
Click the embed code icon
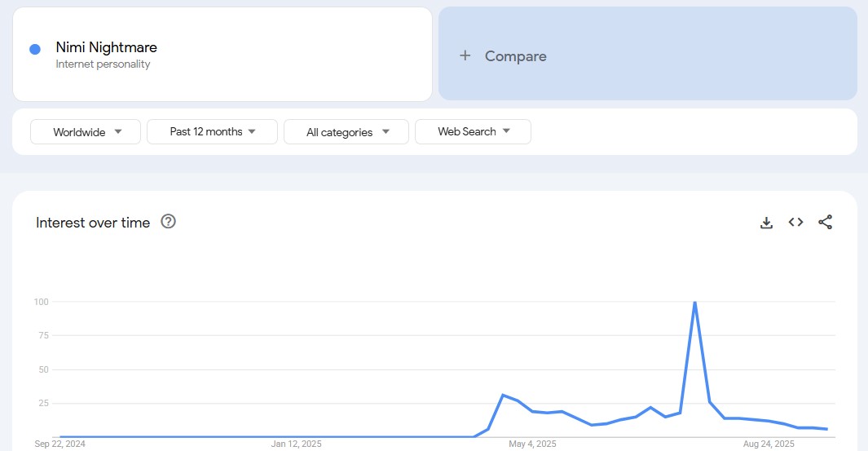pos(795,222)
